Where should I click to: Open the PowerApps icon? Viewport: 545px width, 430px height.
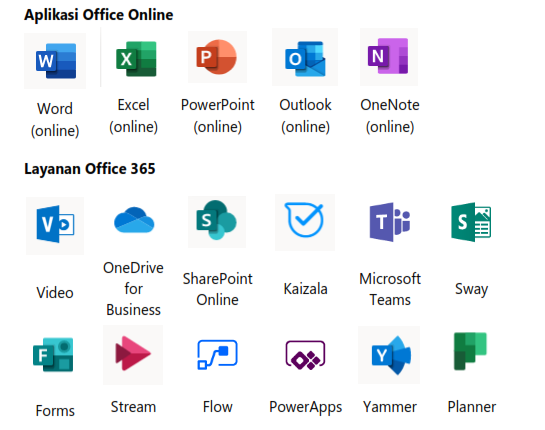305,355
